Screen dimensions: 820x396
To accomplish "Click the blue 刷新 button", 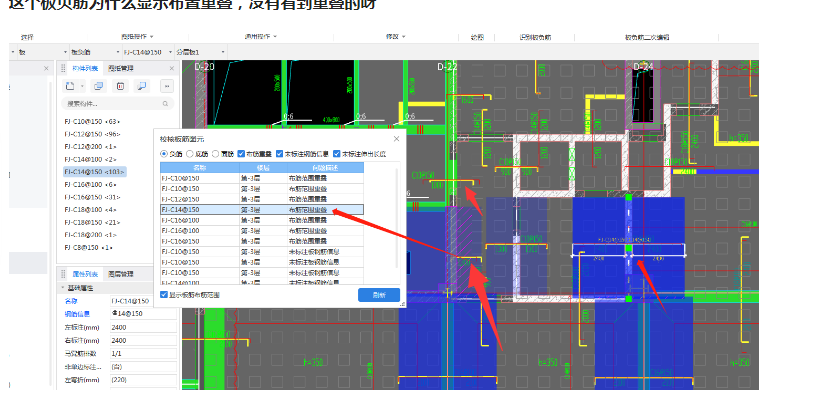I will coord(379,295).
